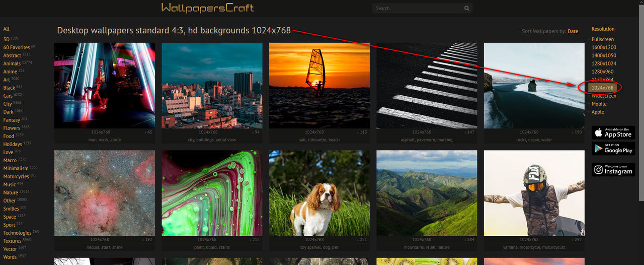Open the yamaha motorcycle wallpaper
Viewport: 644px width, 265px height.
click(534, 193)
